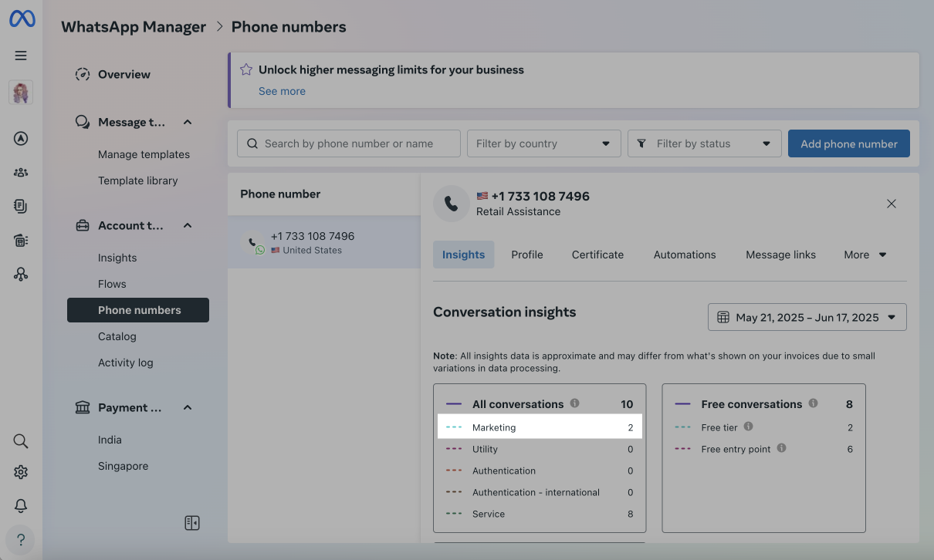Click the profile avatar thumbnail
The height and width of the screenshot is (560, 934).
tap(21, 93)
